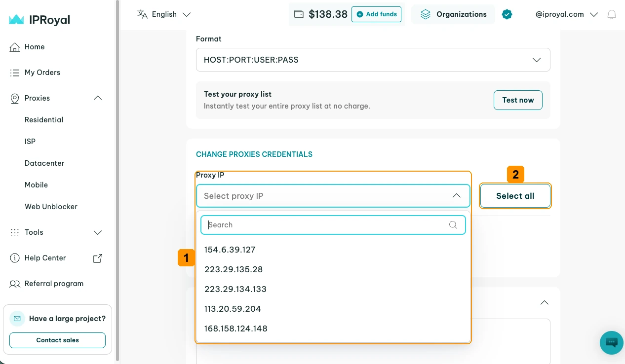Click the Proxies location pin icon

(x=15, y=98)
